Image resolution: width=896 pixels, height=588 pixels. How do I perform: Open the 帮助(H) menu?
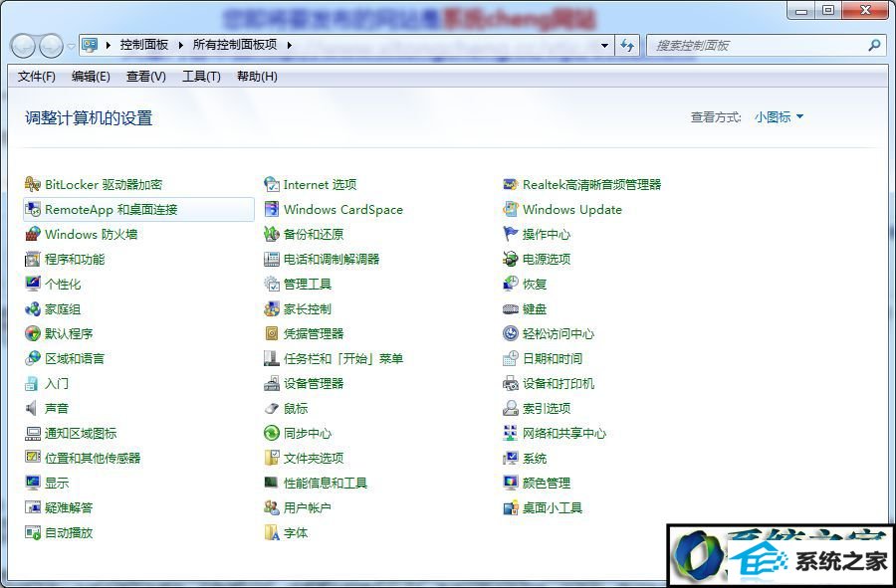257,77
